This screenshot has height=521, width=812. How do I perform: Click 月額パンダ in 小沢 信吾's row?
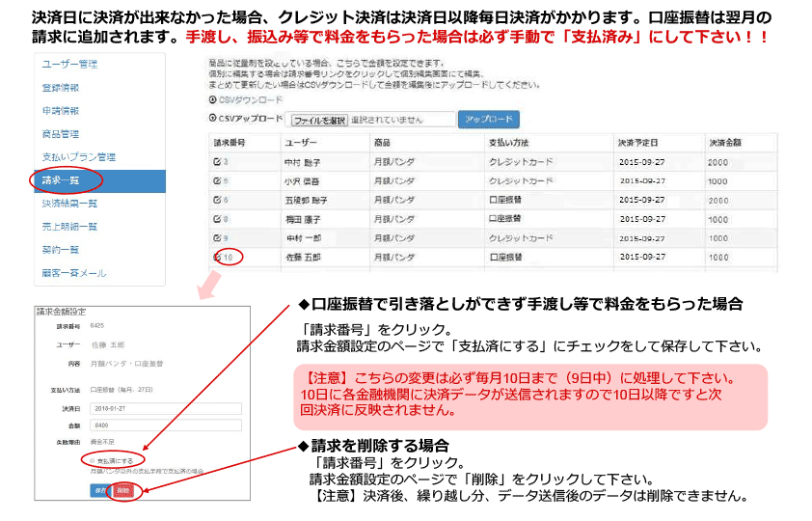point(394,180)
